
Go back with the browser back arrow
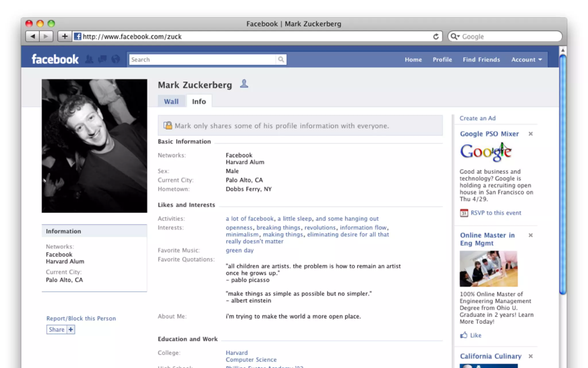pyautogui.click(x=32, y=37)
